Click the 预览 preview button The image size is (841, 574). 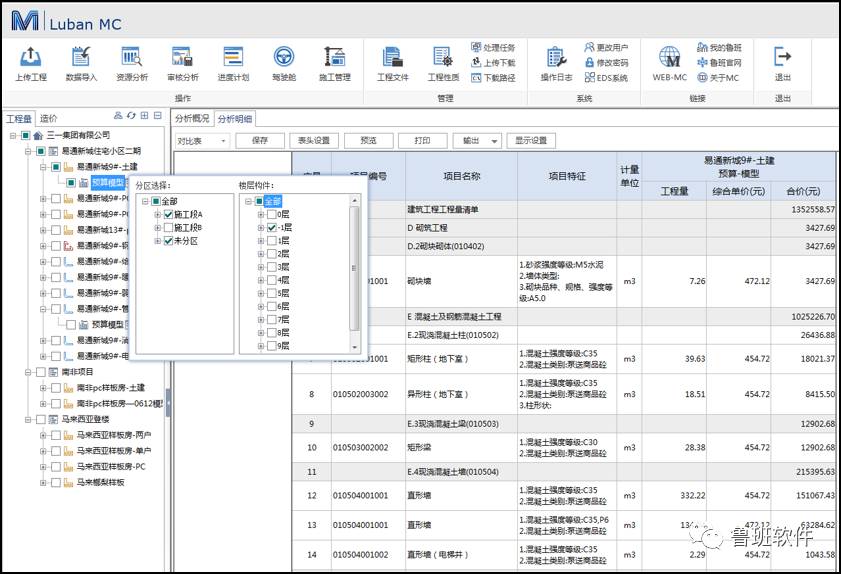[368, 141]
